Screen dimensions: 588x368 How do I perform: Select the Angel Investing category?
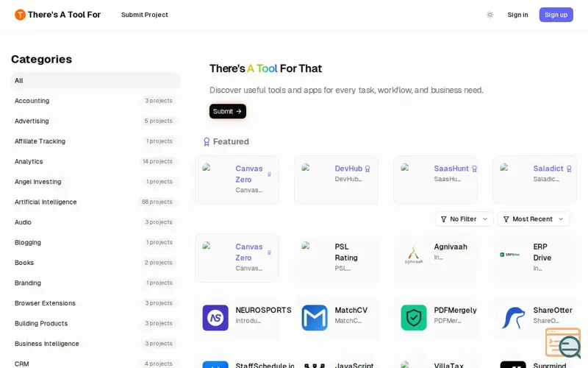96,182
